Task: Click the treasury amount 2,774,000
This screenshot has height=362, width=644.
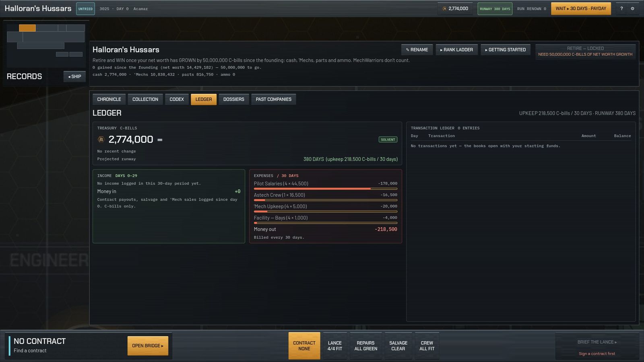Action: 131,139
